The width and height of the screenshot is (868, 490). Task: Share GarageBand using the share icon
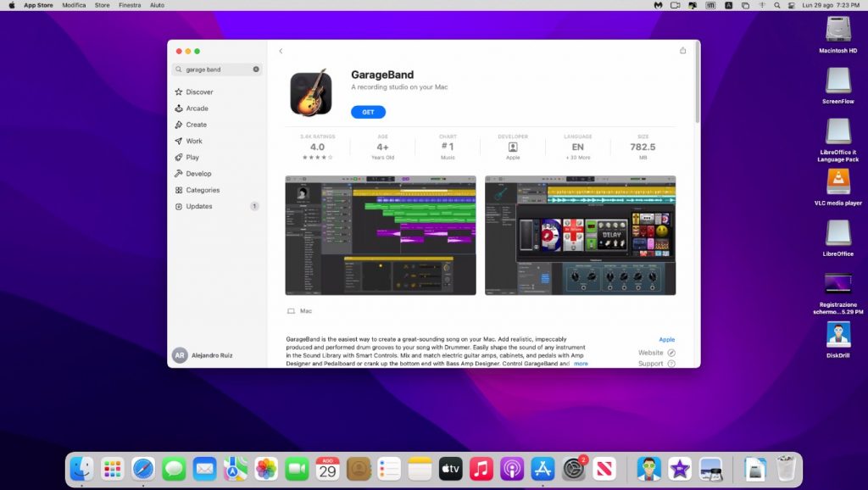pyautogui.click(x=683, y=51)
